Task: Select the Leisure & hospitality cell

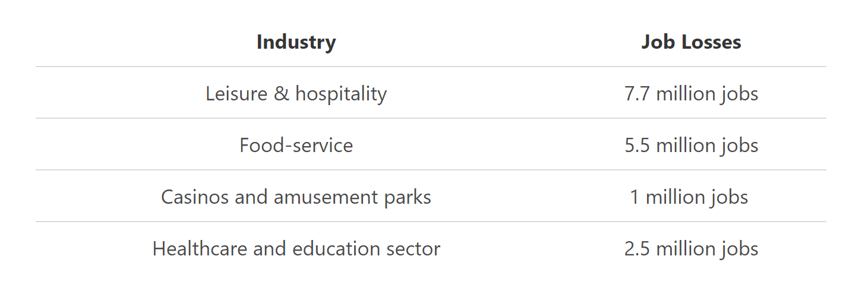Action: pos(296,94)
